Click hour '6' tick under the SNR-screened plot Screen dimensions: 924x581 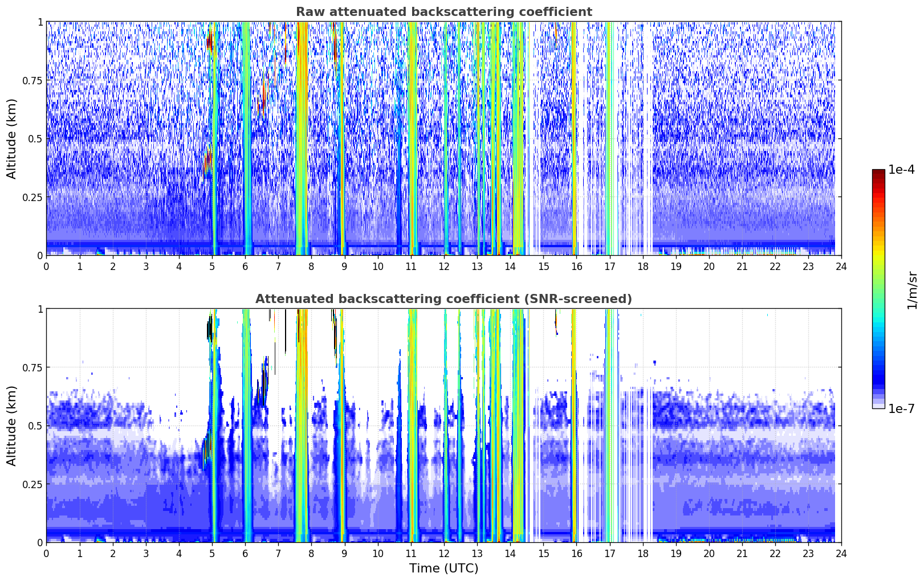pos(245,553)
